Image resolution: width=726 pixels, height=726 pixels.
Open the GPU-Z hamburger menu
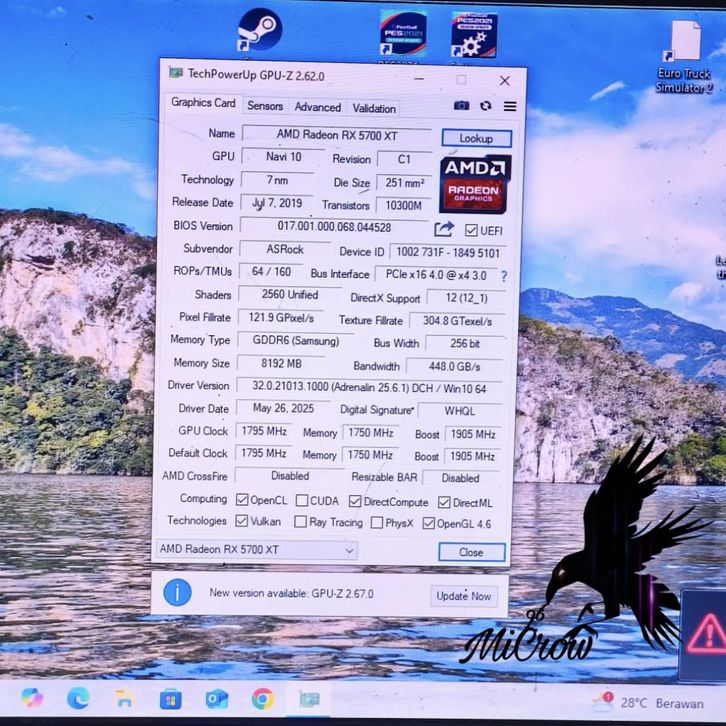click(x=510, y=106)
